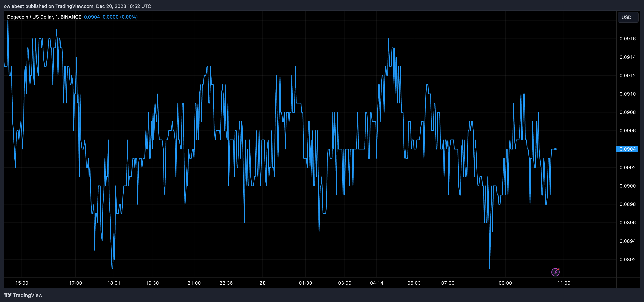The image size is (644, 302).
Task: Click the published on TradingView.com header text
Action: (77, 6)
